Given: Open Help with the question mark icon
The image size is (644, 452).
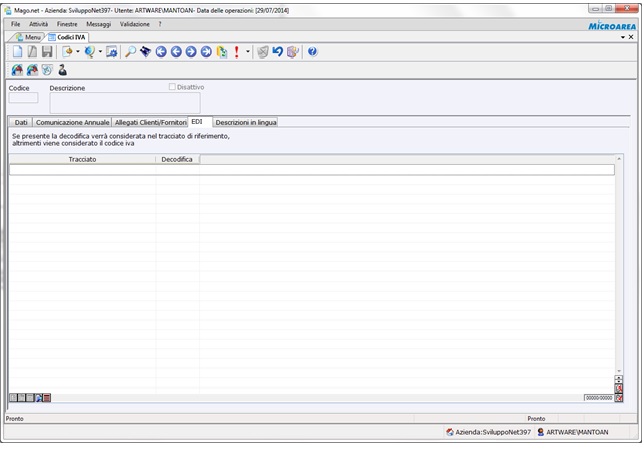Looking at the screenshot, I should pos(312,52).
